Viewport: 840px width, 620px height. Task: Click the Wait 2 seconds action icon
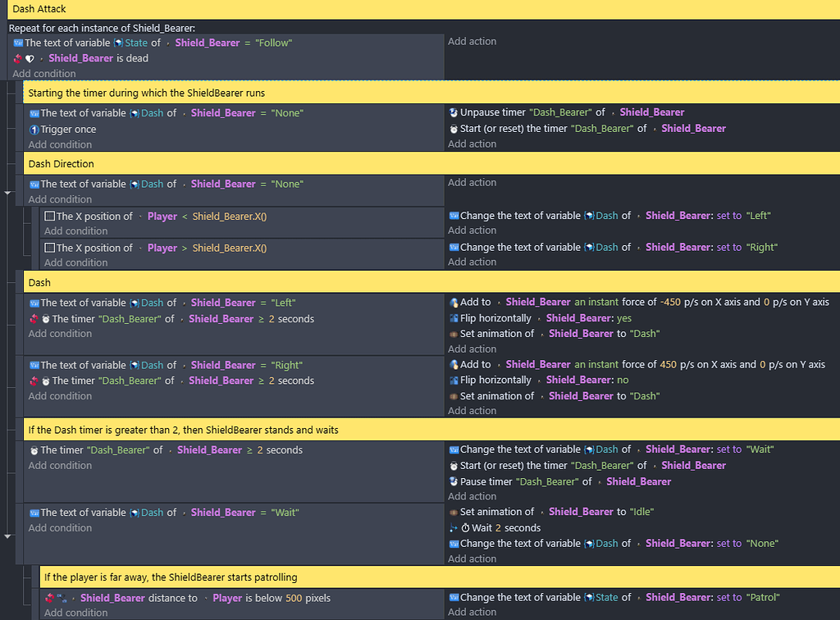pos(454,528)
